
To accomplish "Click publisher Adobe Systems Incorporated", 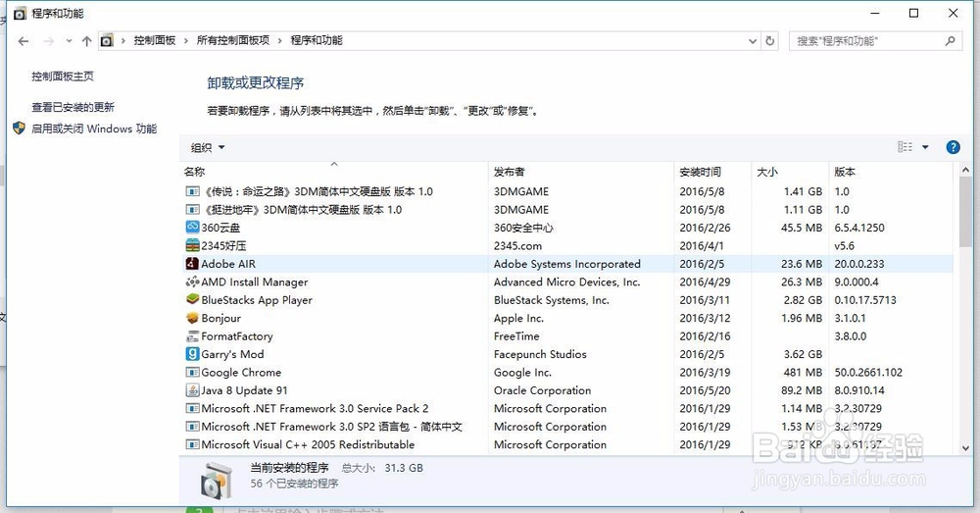I will click(566, 264).
